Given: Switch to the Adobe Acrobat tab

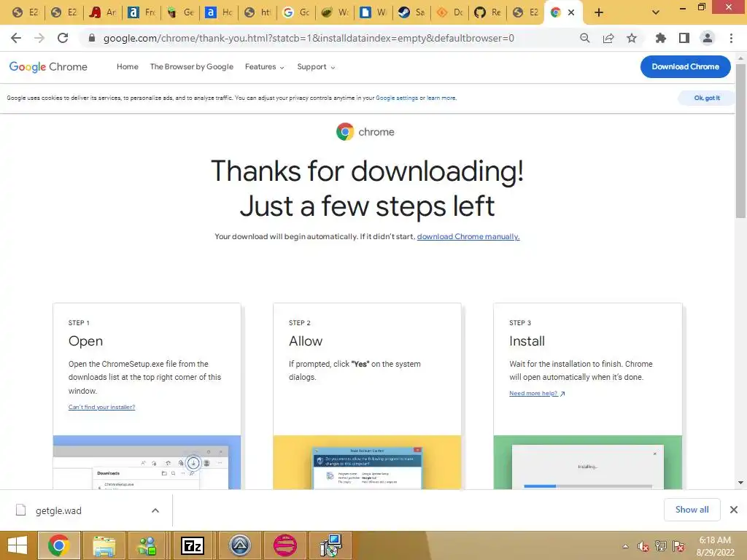Looking at the screenshot, I should (102, 12).
